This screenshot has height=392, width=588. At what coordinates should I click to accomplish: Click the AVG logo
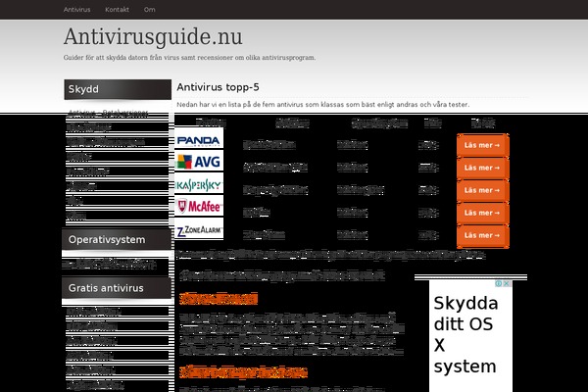tap(199, 161)
